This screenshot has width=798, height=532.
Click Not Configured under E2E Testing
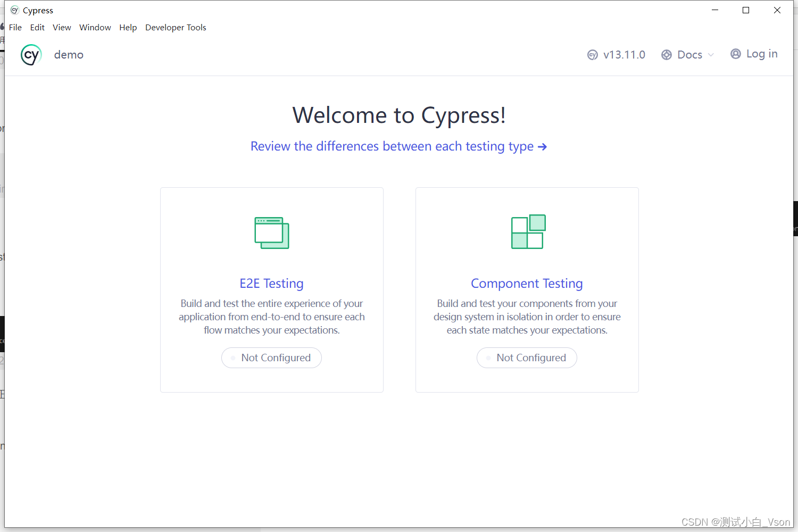[271, 358]
